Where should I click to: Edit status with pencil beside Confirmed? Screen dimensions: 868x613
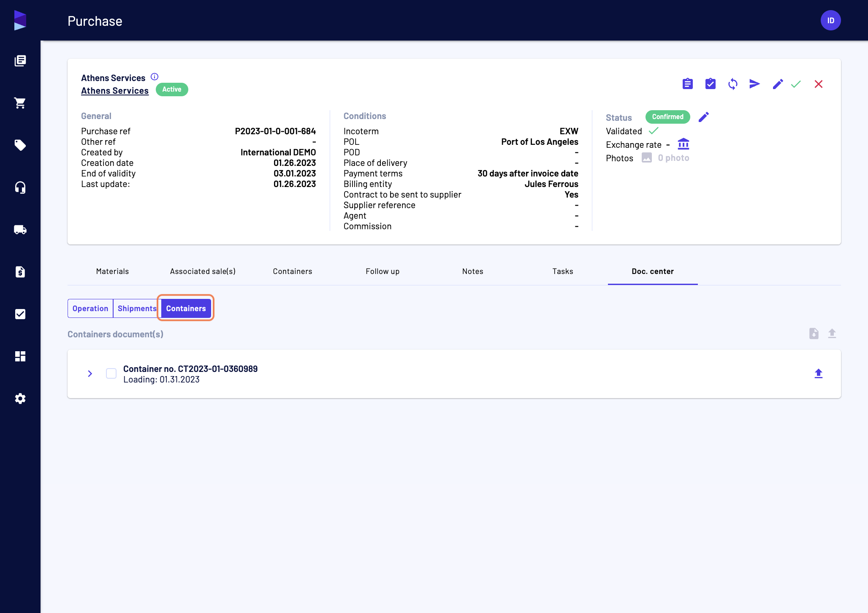(x=704, y=117)
